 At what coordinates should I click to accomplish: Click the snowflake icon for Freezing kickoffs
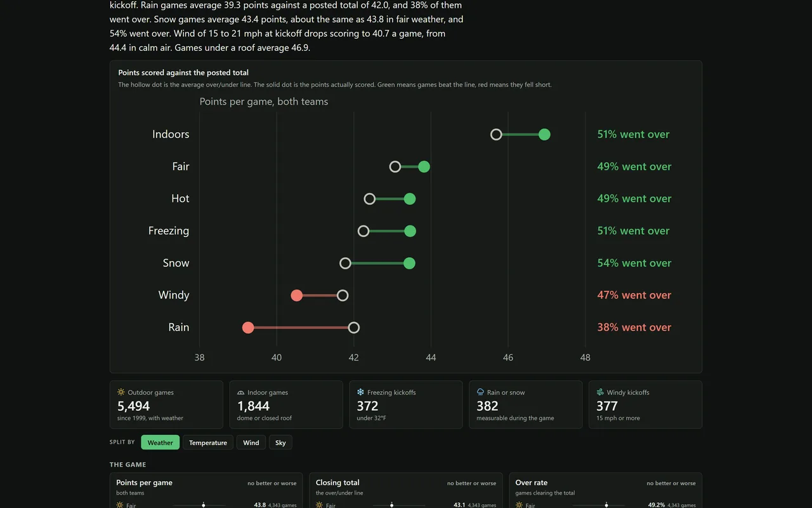click(x=360, y=392)
